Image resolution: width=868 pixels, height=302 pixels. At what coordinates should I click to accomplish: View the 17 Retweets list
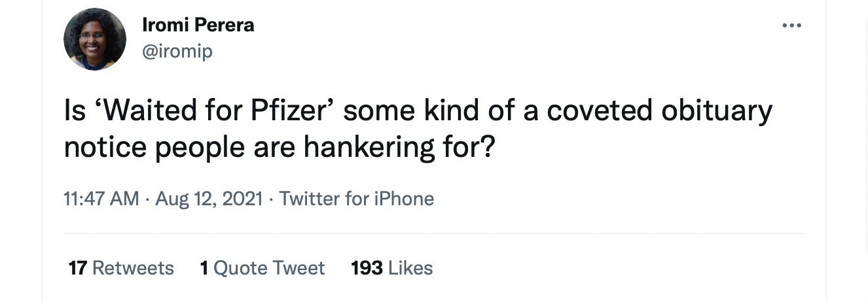tap(121, 268)
